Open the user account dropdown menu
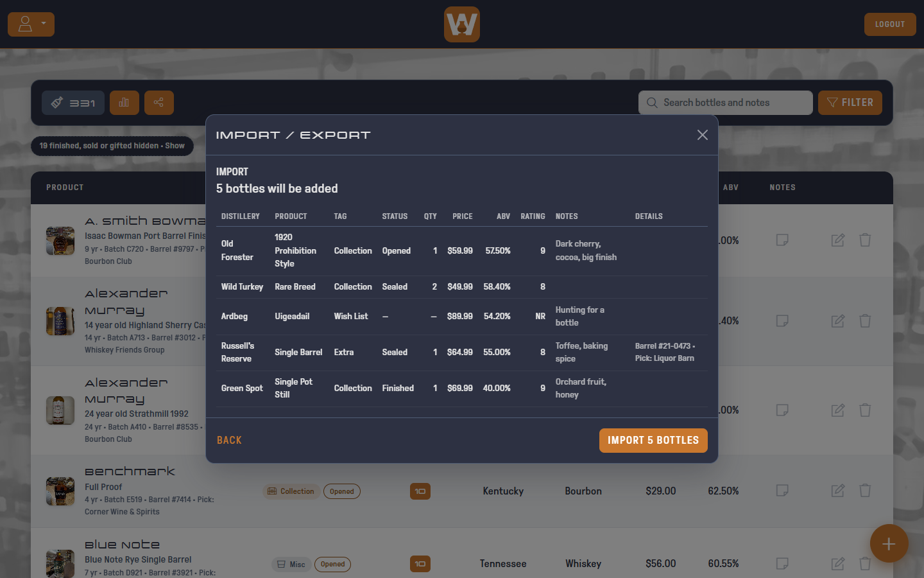This screenshot has width=924, height=578. tap(31, 24)
